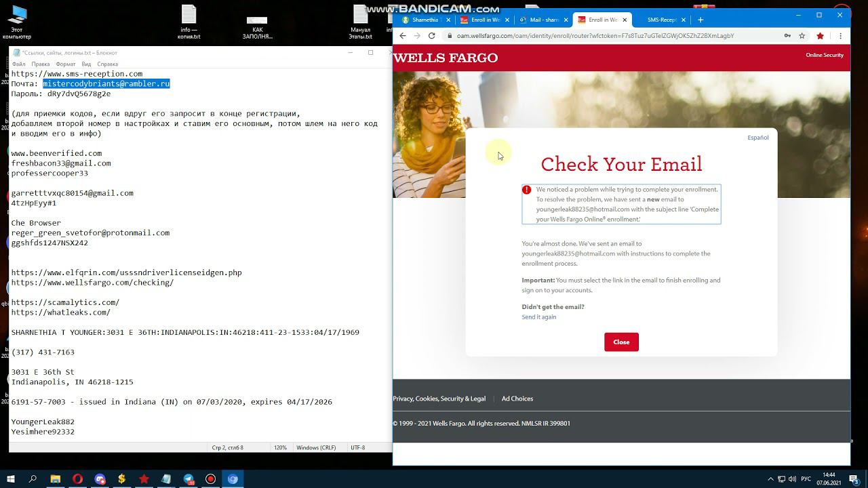Screen dimensions: 868x488
Task: Open File Explorer from the taskbar
Action: 55,479
